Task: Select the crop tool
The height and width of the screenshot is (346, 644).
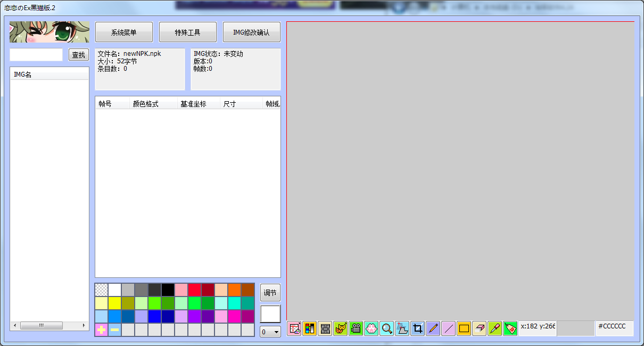Action: tap(418, 328)
